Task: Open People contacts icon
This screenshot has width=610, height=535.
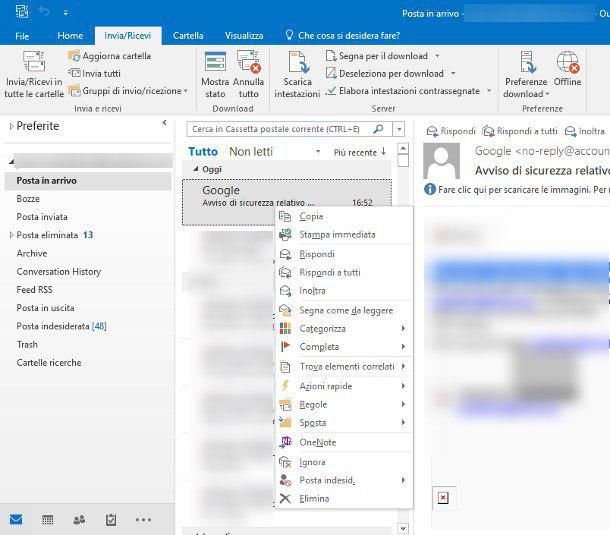Action: [79, 519]
